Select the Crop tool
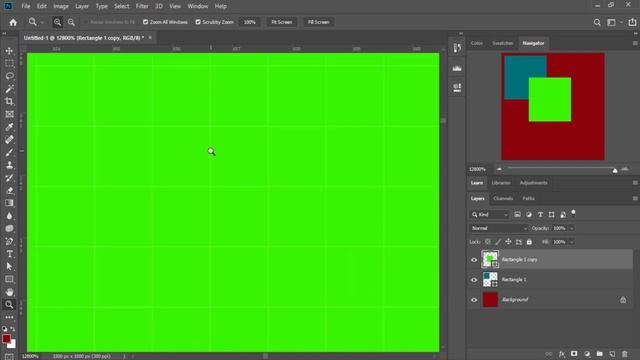The height and width of the screenshot is (360, 640). 9,102
